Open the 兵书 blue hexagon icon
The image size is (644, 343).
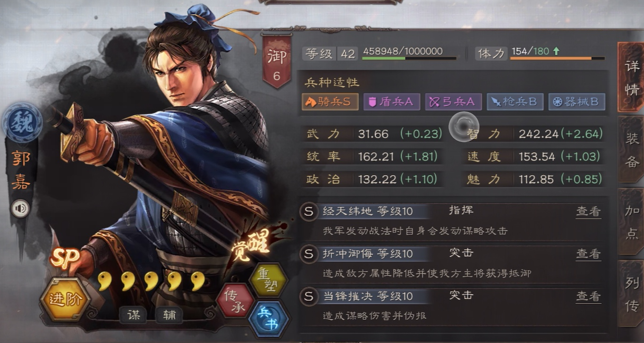[x=268, y=319]
